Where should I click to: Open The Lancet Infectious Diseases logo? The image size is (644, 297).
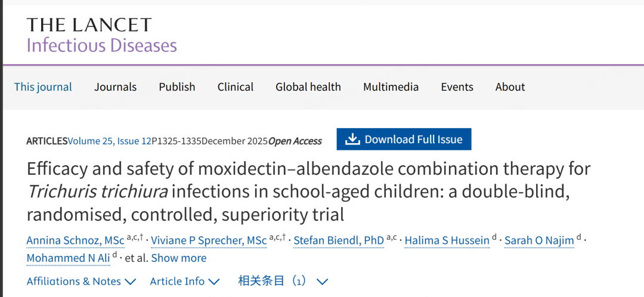click(101, 35)
